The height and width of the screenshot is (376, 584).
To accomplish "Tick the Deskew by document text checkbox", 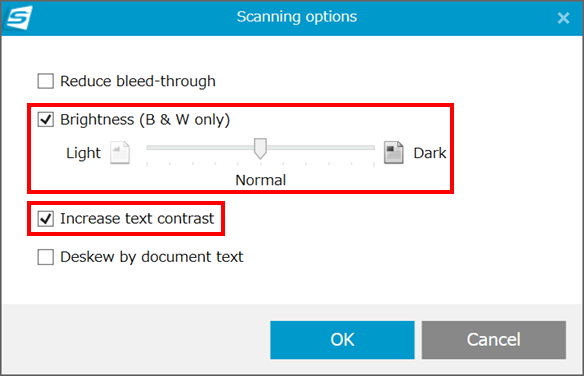I will [x=45, y=257].
